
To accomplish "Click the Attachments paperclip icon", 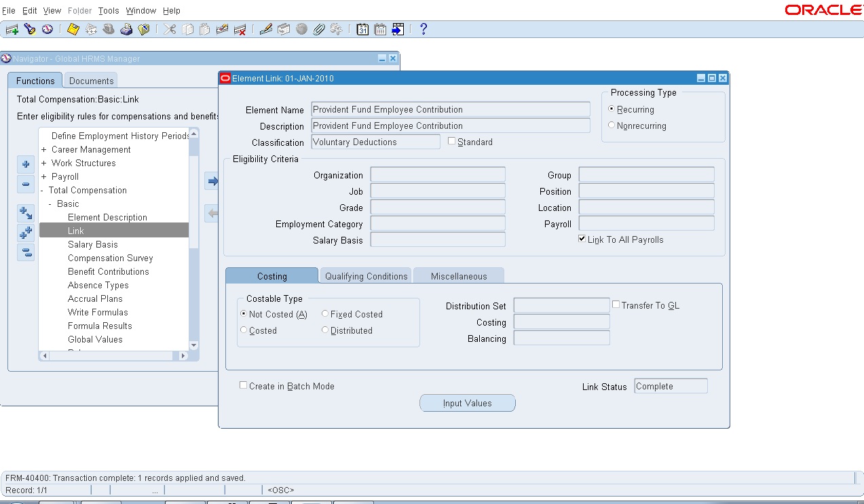I will tap(318, 28).
